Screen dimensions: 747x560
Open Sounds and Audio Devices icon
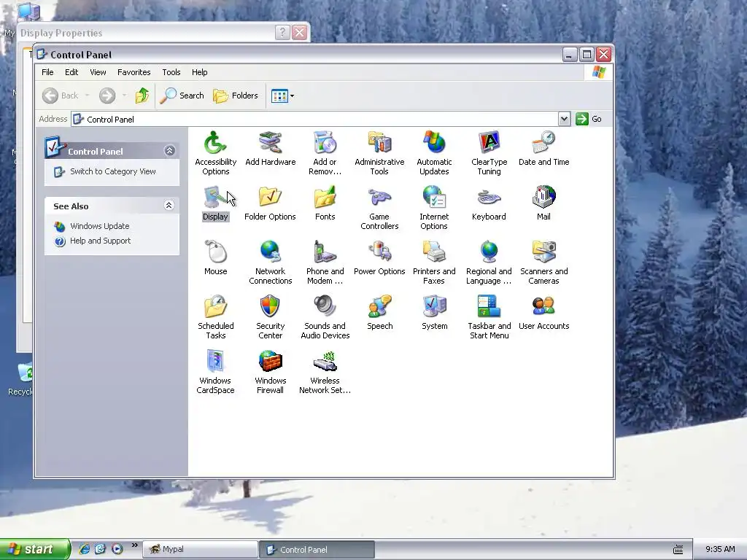tap(325, 307)
